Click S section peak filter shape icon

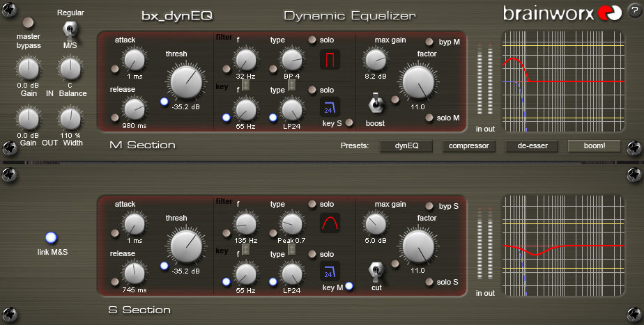(330, 223)
